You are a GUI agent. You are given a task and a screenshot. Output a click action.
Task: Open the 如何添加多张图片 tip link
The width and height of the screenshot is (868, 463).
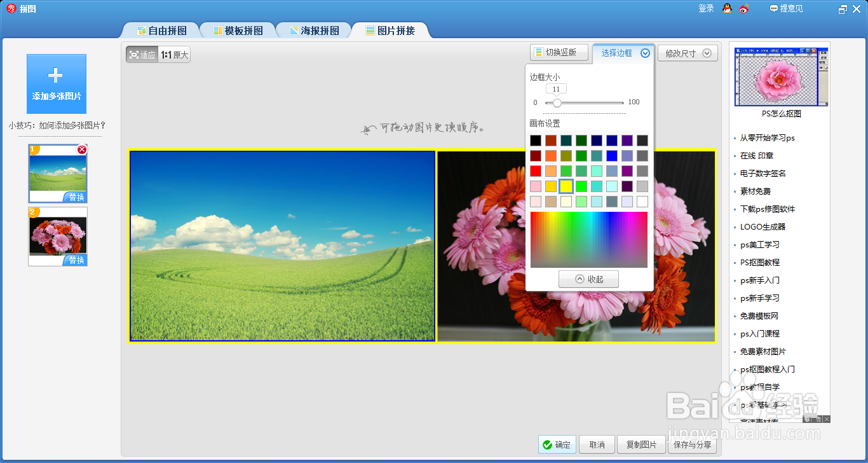57,125
